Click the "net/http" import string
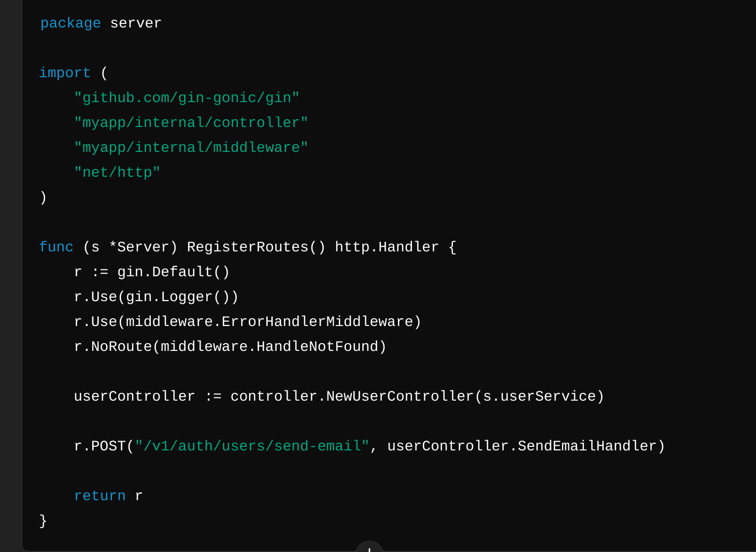Screen dimensions: 756x552 click(x=117, y=173)
